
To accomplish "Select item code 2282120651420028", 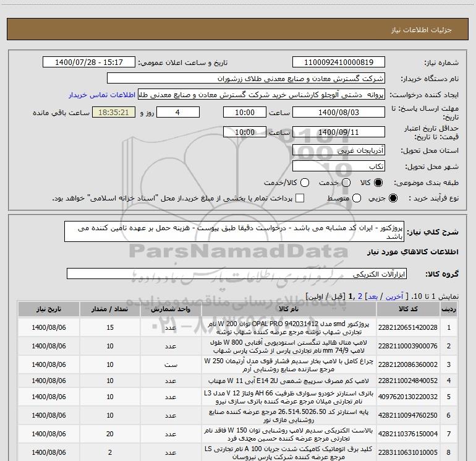I will [408, 327].
